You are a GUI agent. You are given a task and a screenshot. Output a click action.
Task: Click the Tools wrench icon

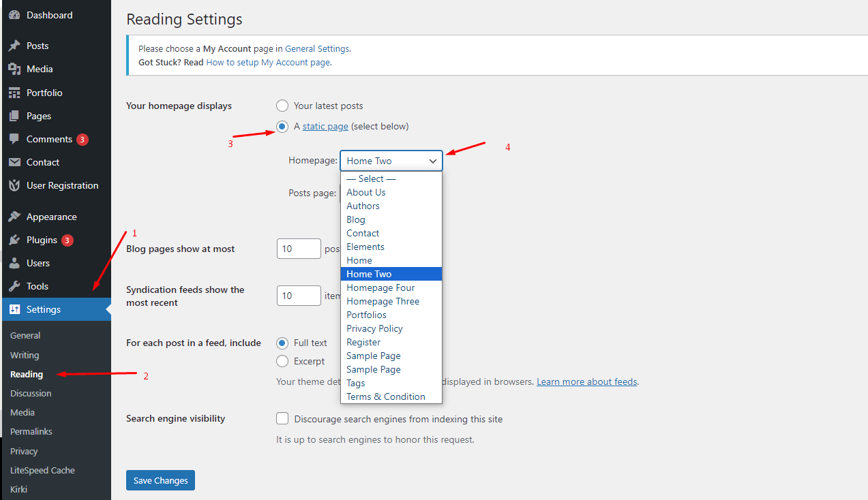coord(14,286)
